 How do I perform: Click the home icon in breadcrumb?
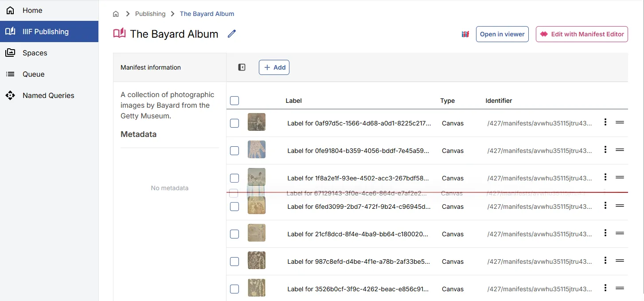[116, 14]
